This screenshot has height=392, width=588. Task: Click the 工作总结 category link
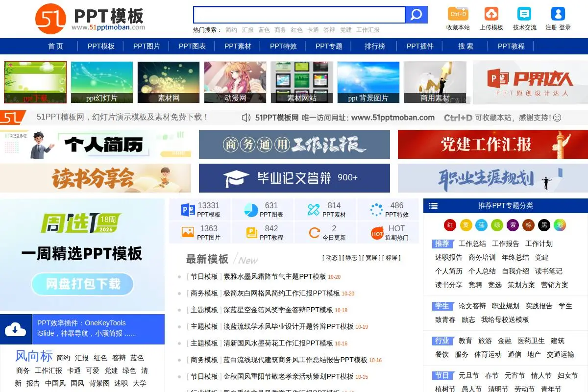[x=472, y=244]
